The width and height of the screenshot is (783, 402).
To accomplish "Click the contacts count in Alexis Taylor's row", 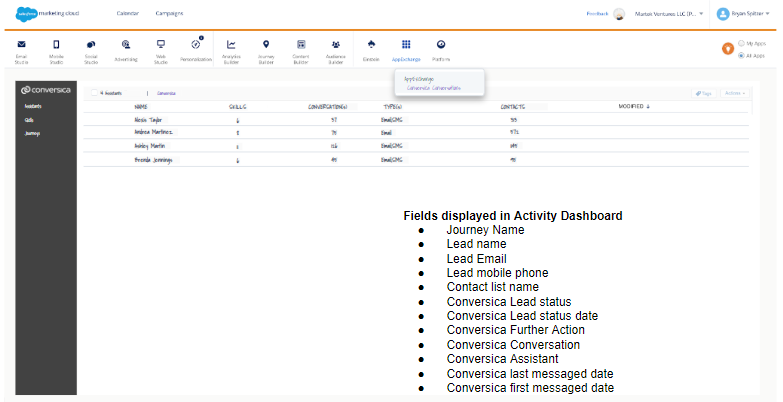I will [514, 120].
